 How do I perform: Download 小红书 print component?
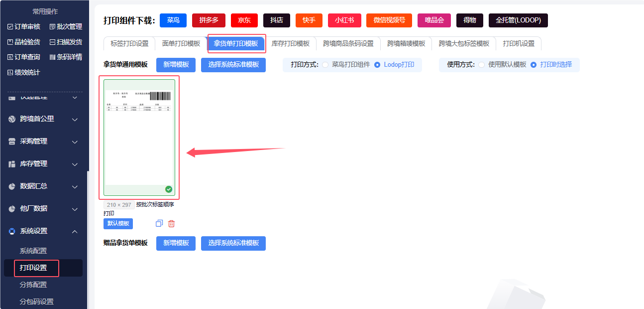[344, 20]
